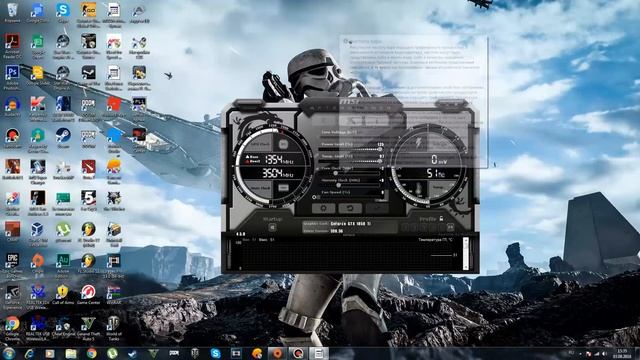
Task: Select the Adobe Photoshop desktop shortcut
Action: coord(12,77)
